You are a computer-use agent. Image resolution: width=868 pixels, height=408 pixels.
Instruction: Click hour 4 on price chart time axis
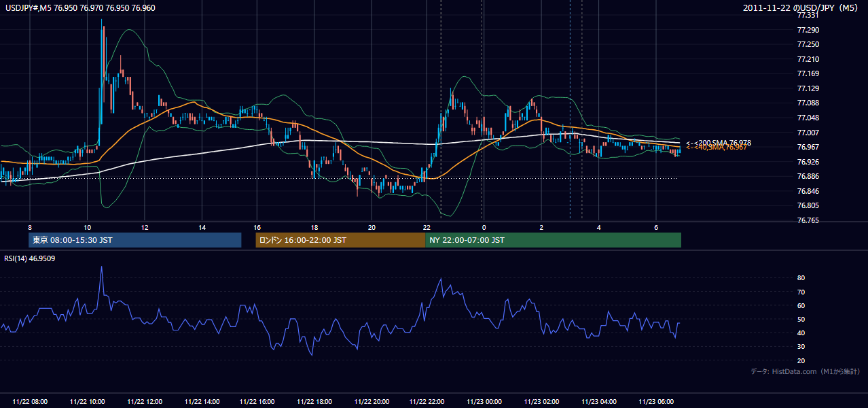598,227
